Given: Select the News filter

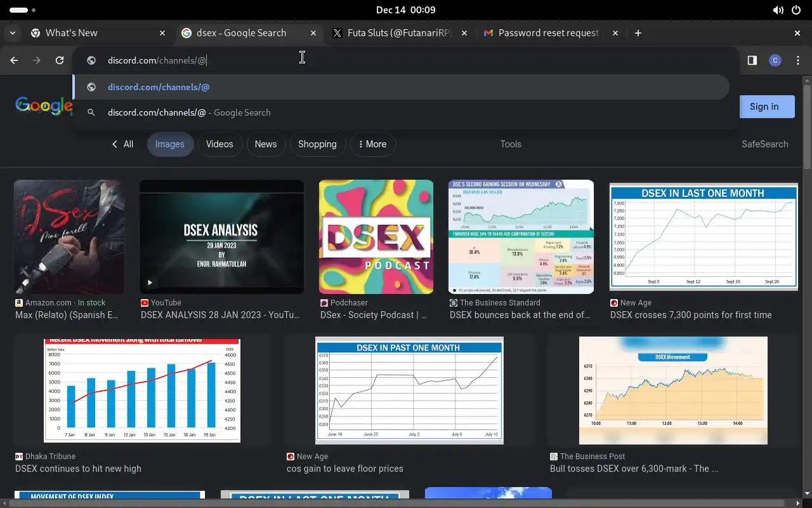Looking at the screenshot, I should (x=266, y=144).
